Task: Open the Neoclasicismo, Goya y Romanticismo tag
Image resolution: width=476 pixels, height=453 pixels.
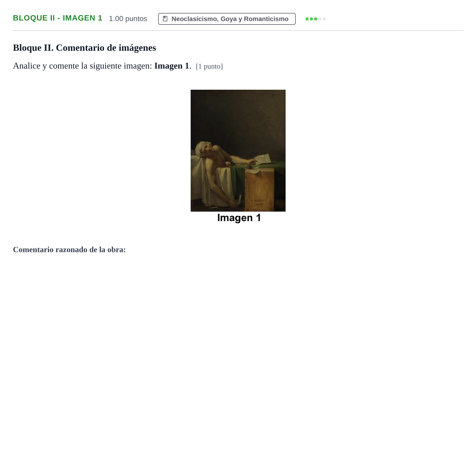Action: (227, 19)
